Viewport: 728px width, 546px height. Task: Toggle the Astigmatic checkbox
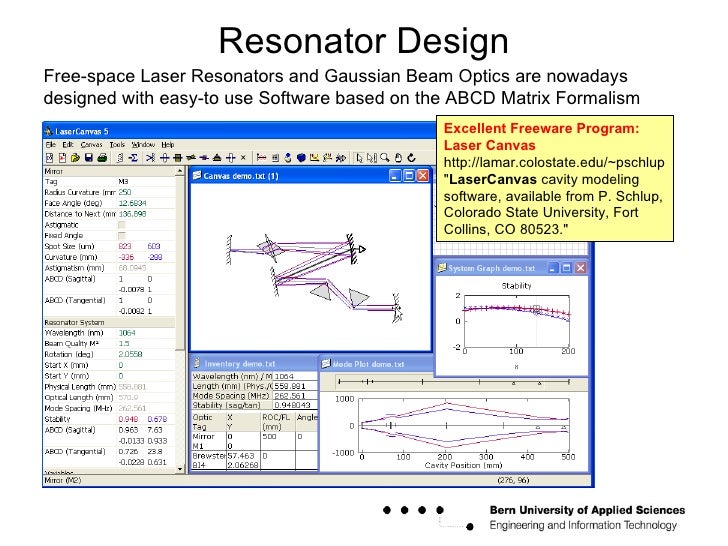click(x=122, y=225)
